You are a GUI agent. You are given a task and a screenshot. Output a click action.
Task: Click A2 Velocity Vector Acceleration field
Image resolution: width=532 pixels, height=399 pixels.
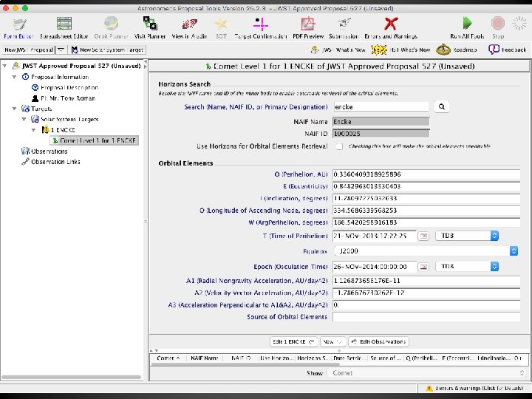(426, 293)
